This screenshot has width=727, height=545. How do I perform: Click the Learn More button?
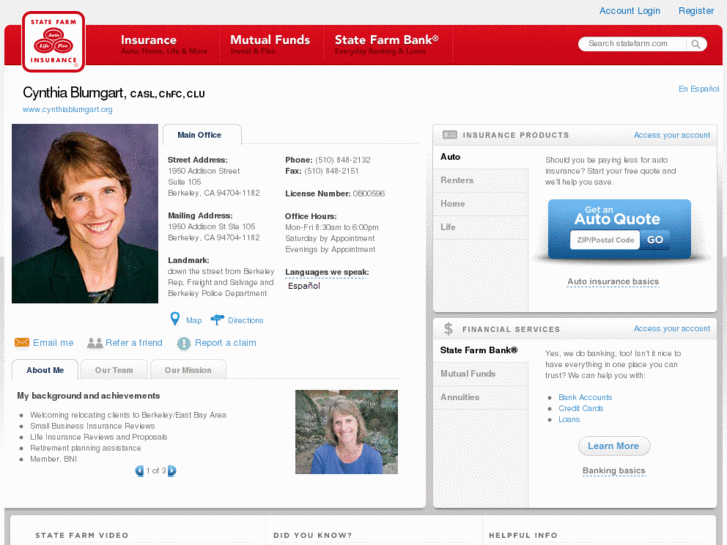[614, 446]
